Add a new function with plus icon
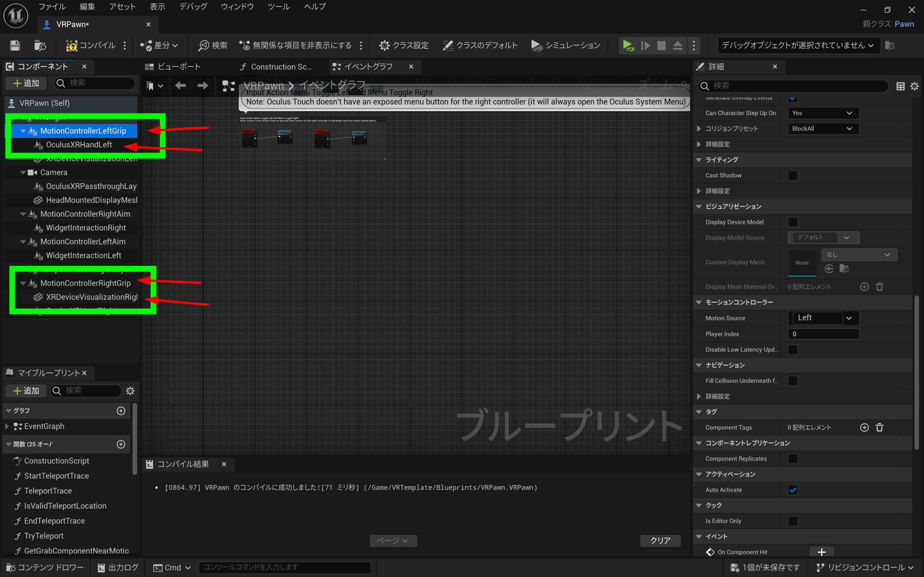 click(121, 444)
